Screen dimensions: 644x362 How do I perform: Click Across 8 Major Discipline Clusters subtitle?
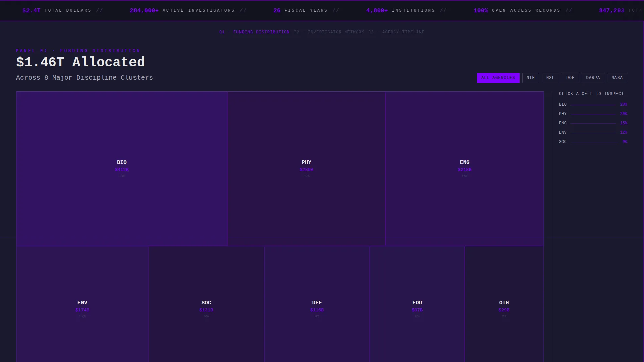pyautogui.click(x=85, y=78)
